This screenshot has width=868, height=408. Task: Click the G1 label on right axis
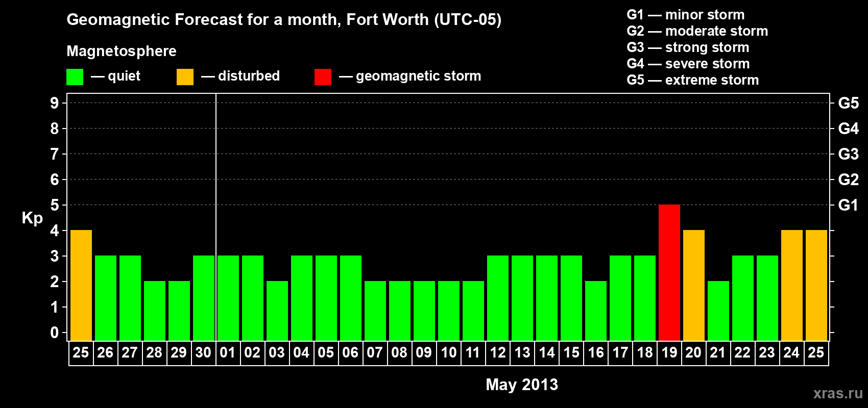click(x=849, y=205)
